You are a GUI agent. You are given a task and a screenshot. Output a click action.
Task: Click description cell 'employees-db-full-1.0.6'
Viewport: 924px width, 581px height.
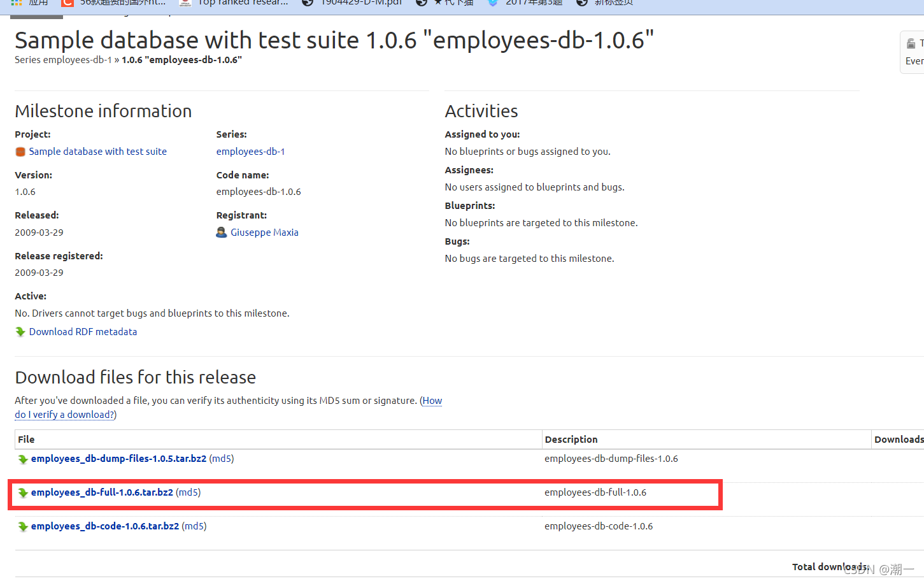click(x=595, y=492)
